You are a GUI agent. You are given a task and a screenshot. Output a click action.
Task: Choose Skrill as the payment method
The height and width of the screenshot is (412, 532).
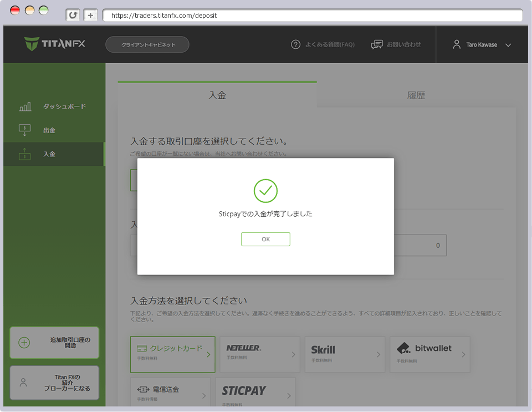345,354
